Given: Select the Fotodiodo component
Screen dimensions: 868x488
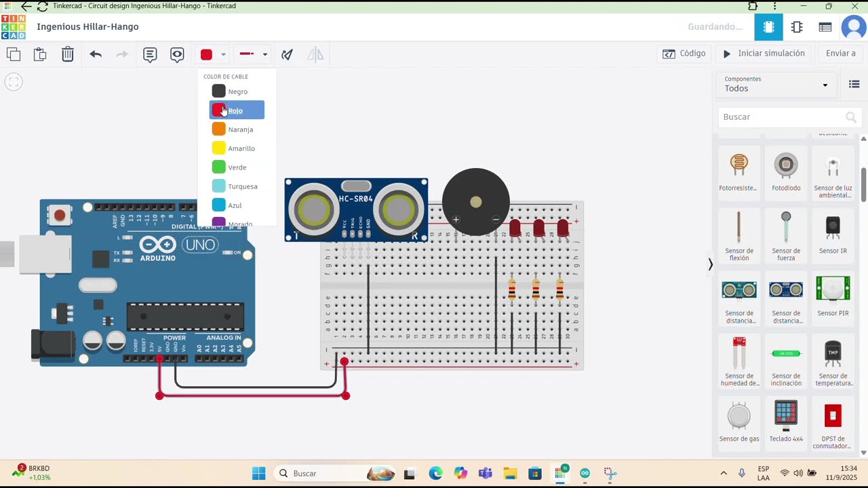Looking at the screenshot, I should coord(786,172).
